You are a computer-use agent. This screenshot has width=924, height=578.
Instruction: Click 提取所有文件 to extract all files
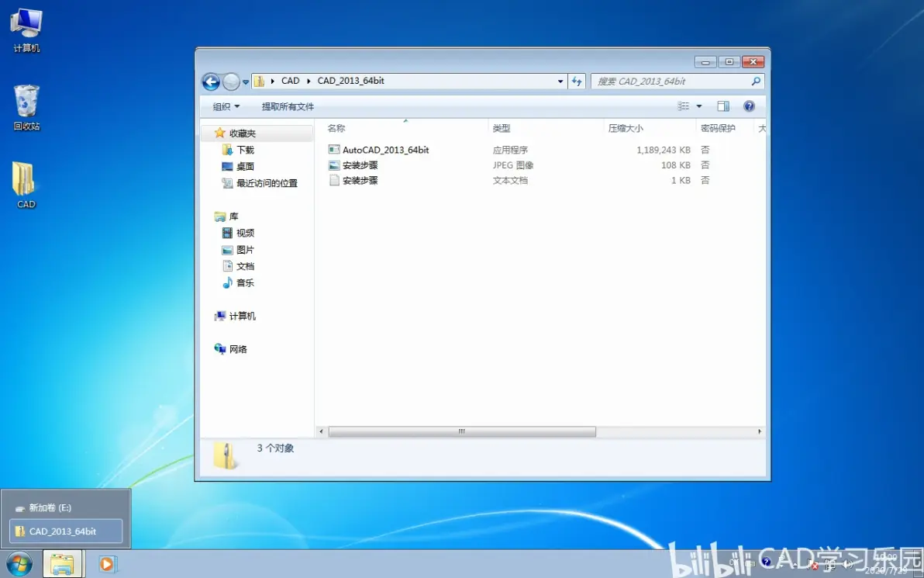(288, 107)
